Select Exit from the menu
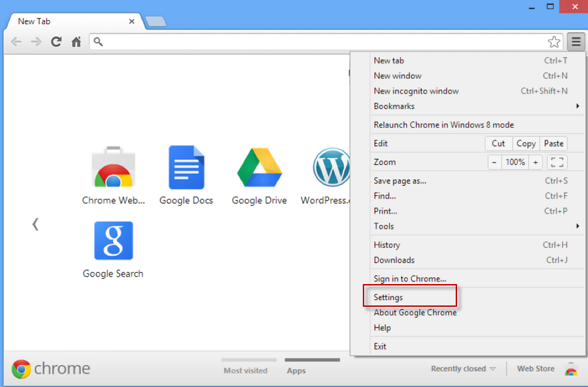The width and height of the screenshot is (588, 387). point(476,346)
